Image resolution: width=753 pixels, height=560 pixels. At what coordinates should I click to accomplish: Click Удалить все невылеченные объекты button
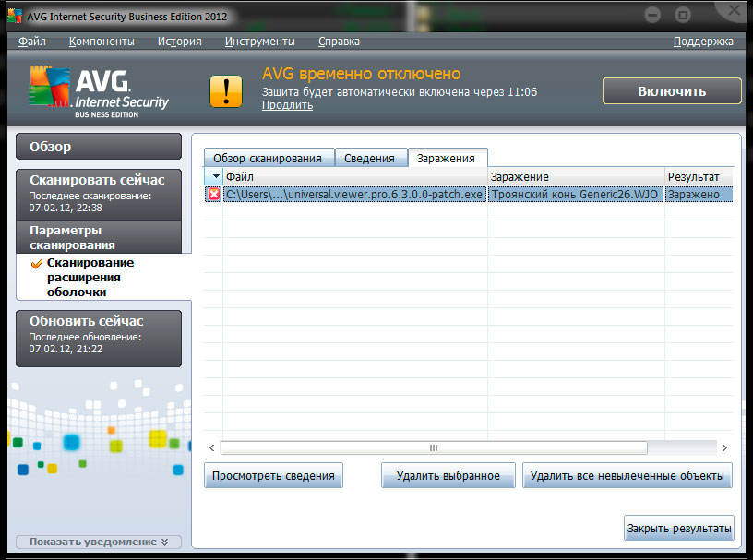(627, 475)
